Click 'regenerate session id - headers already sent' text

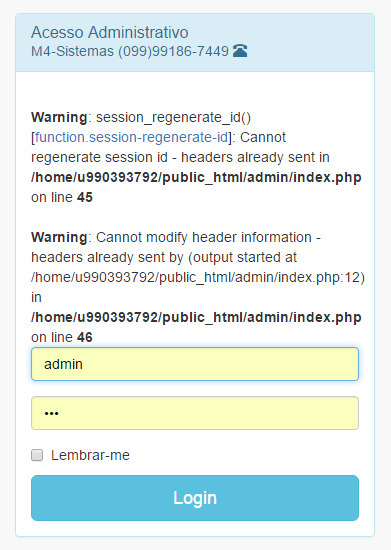point(180,157)
